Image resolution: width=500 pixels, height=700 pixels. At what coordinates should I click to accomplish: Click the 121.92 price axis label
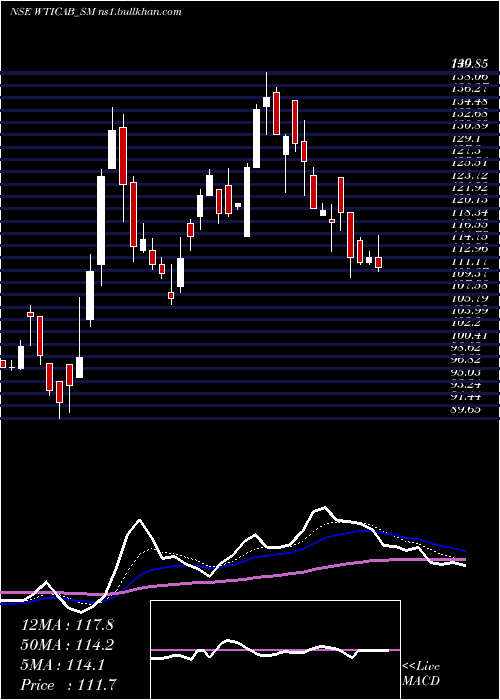click(x=469, y=188)
